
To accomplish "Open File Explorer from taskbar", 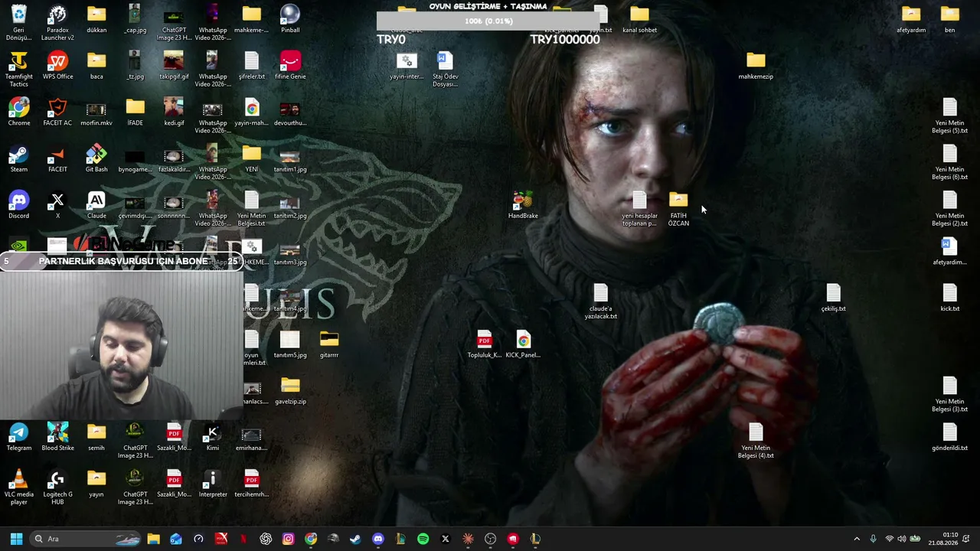I will coord(154,539).
